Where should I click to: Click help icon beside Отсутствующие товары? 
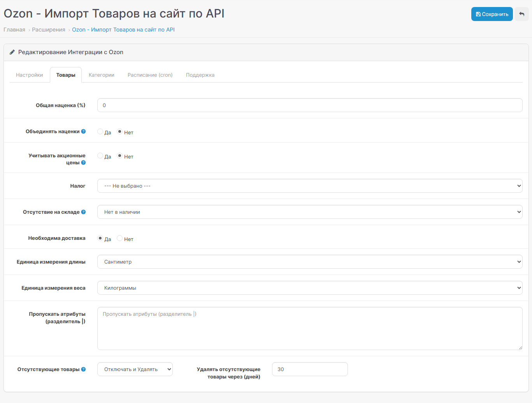coord(83,370)
